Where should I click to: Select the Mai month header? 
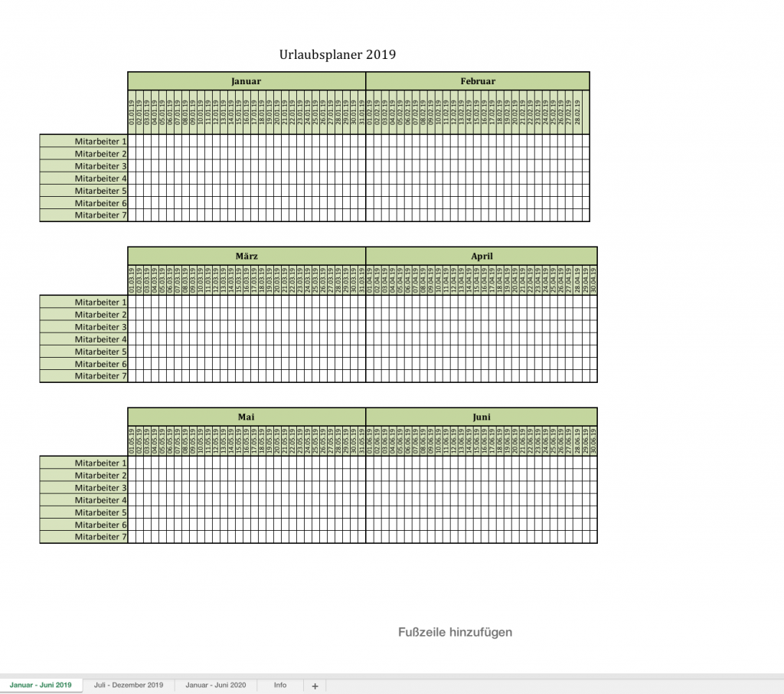[x=247, y=417]
